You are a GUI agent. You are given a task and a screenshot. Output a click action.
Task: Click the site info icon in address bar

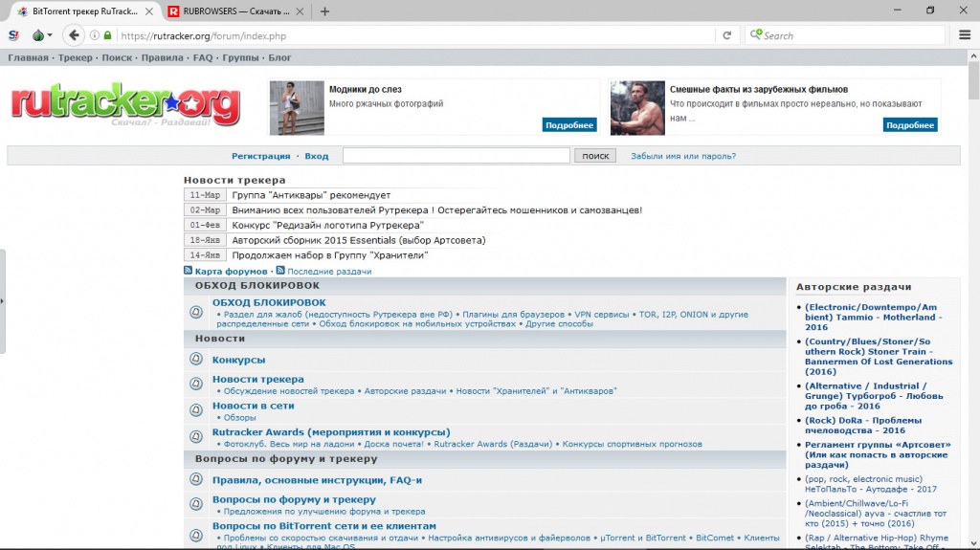95,36
